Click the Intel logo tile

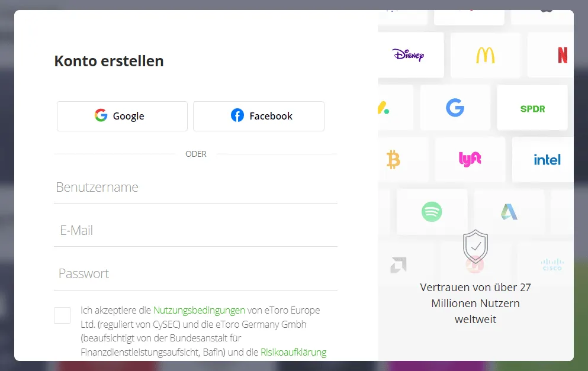(x=547, y=159)
